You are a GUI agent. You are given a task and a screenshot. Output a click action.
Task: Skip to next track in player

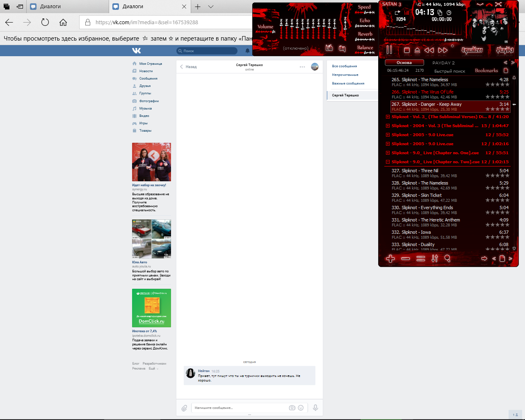coord(443,50)
